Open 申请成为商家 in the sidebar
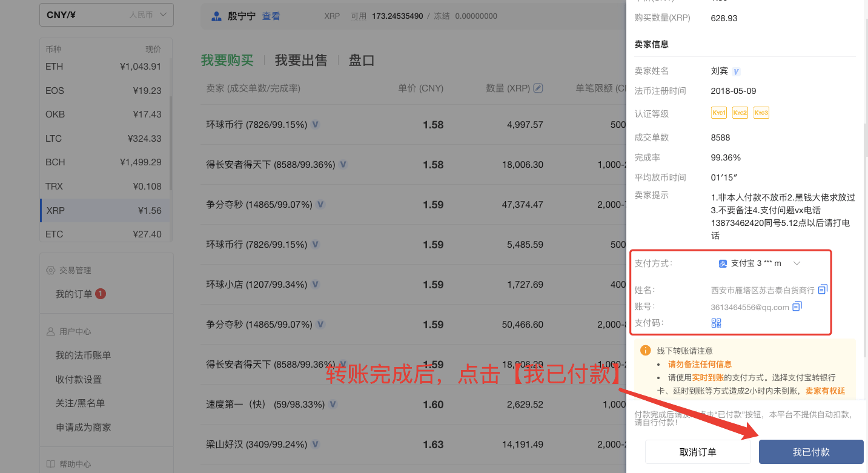The height and width of the screenshot is (473, 868). (x=84, y=428)
